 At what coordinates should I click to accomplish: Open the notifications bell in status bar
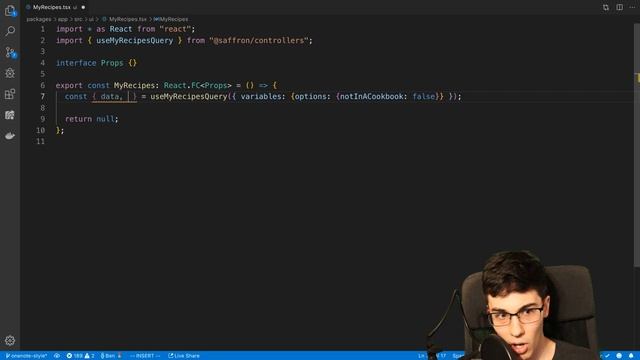click(x=631, y=356)
